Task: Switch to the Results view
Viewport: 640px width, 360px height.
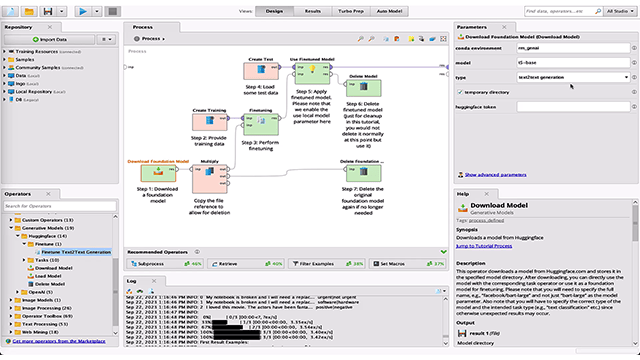Action: tap(313, 11)
